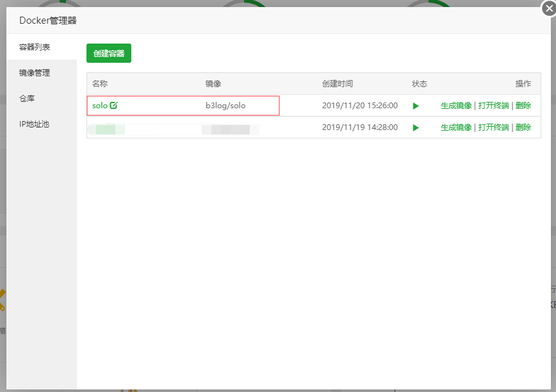Viewport: 556px width, 392px height.
Task: Close the Docker管理器 dialog
Action: click(549, 8)
